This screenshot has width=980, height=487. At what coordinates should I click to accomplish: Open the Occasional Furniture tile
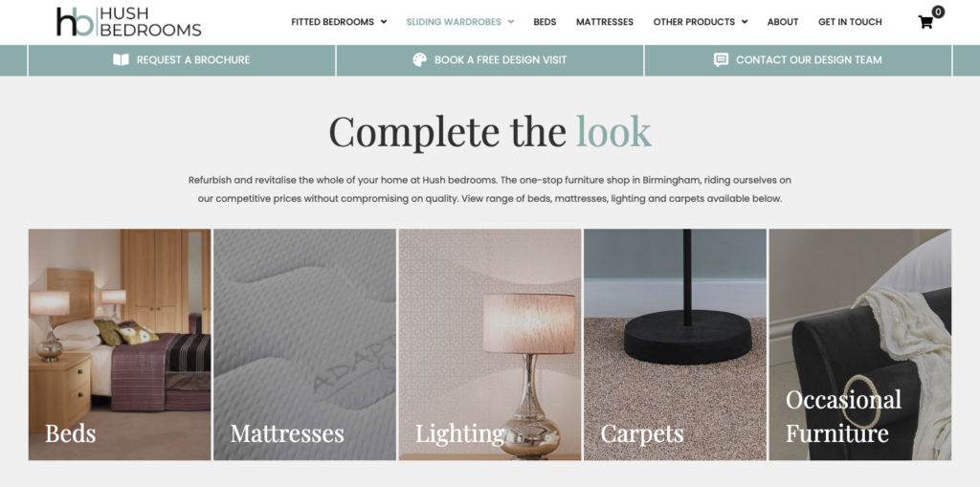click(860, 344)
